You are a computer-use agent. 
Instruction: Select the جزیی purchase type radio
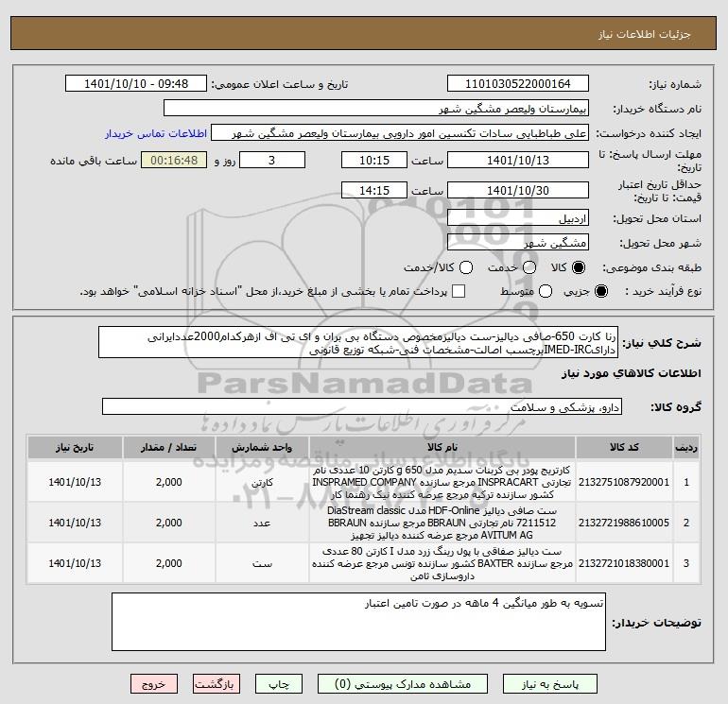(600, 291)
